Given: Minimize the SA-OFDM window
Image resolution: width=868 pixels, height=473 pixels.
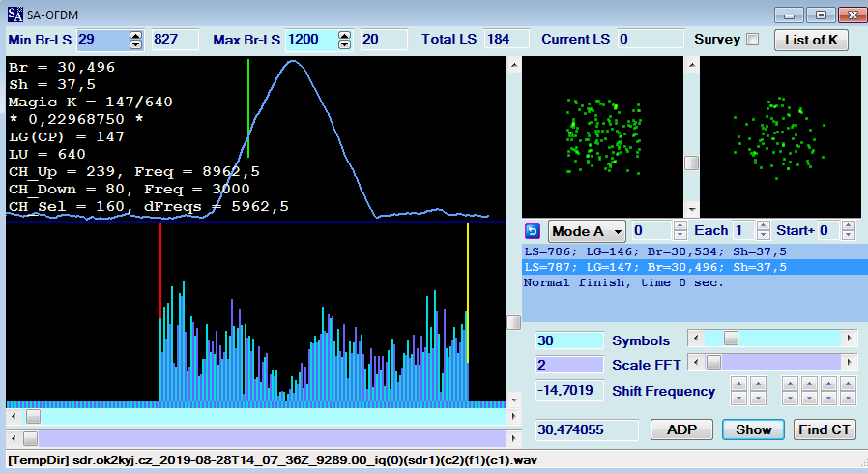Looking at the screenshot, I should (789, 15).
